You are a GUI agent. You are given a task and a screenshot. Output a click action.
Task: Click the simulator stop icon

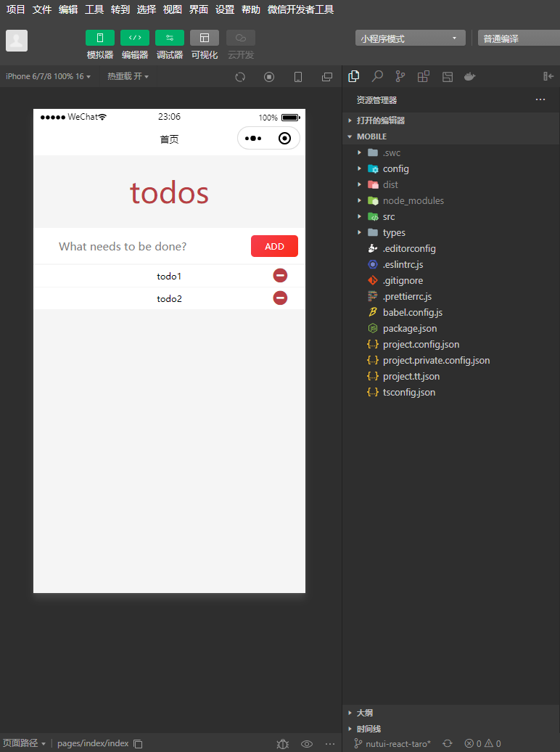point(269,77)
